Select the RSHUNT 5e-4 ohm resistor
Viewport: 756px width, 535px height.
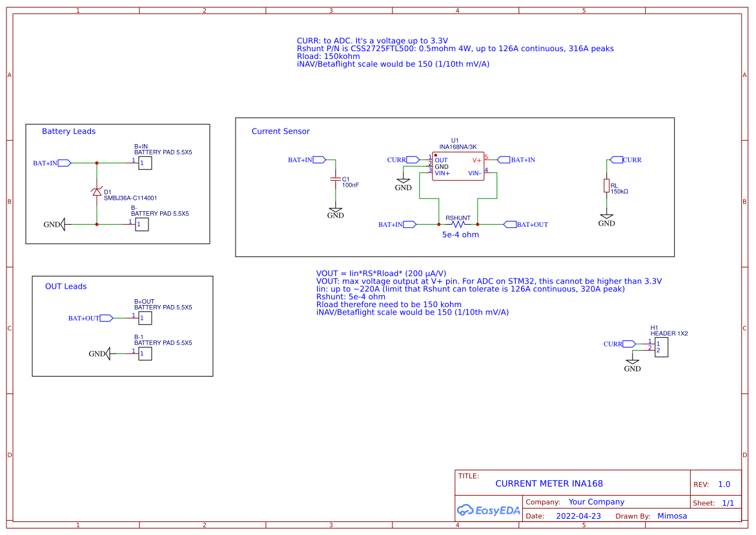[458, 224]
